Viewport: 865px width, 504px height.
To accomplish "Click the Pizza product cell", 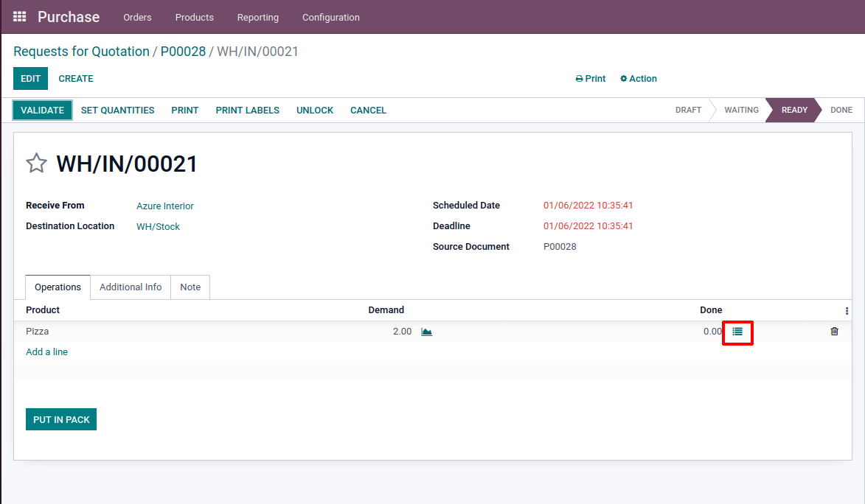I will point(38,332).
